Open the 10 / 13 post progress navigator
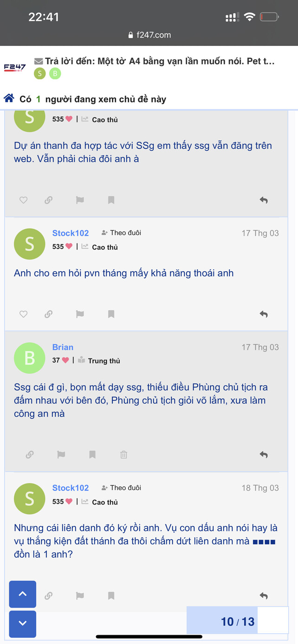The image size is (298, 644). tap(237, 621)
